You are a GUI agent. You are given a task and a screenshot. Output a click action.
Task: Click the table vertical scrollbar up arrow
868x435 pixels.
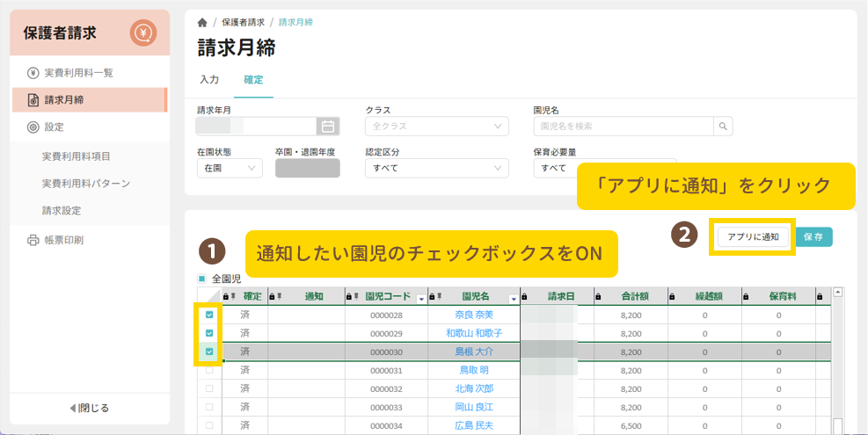tap(837, 293)
